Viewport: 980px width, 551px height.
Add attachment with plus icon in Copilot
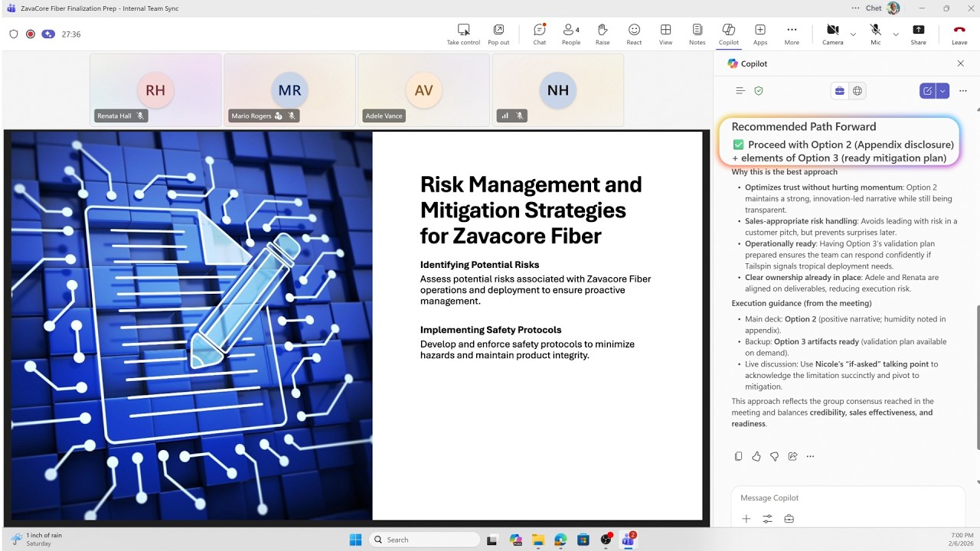click(746, 519)
